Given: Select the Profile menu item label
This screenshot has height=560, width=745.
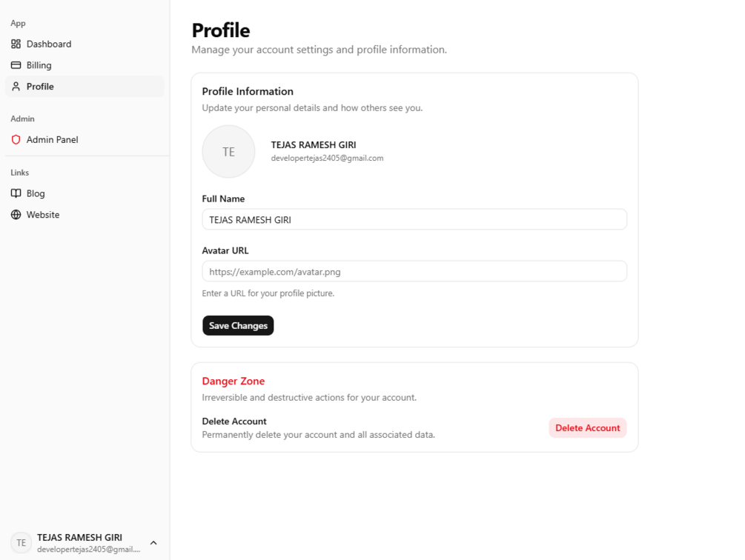Looking at the screenshot, I should tap(40, 87).
